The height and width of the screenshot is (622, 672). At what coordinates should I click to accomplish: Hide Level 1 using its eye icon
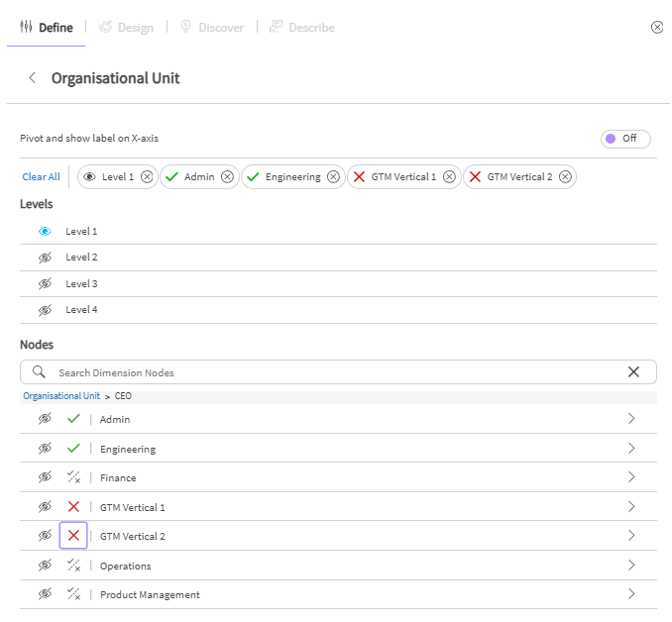(x=45, y=232)
